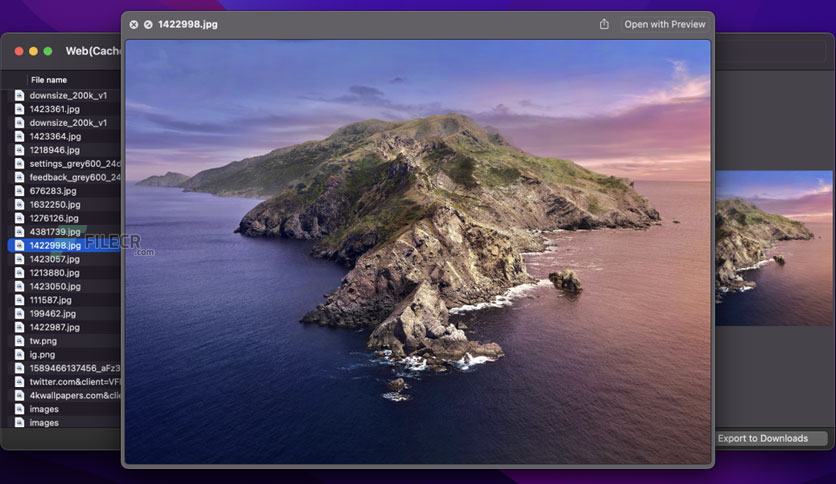The image size is (836, 484).
Task: Click the large island image in Quick Look
Action: (418, 252)
